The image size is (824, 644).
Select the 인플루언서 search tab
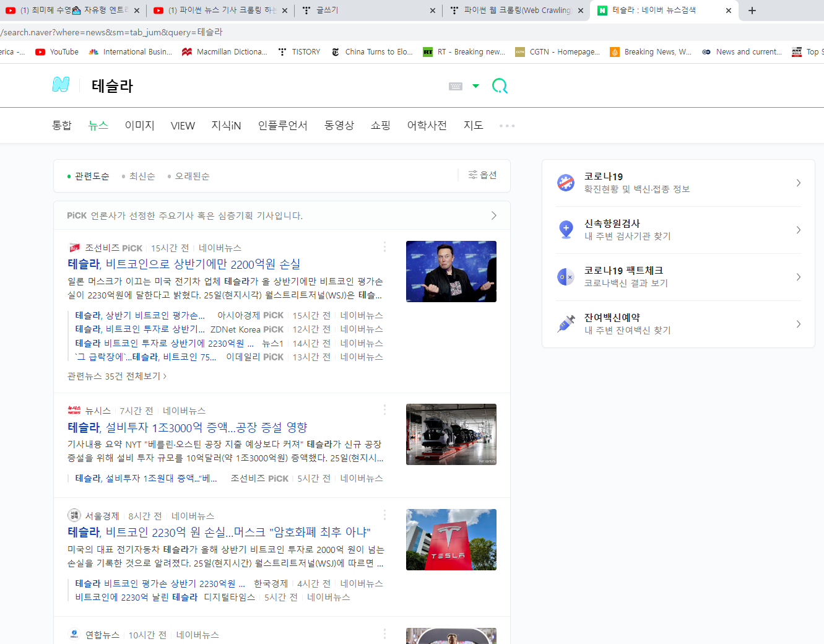[283, 126]
